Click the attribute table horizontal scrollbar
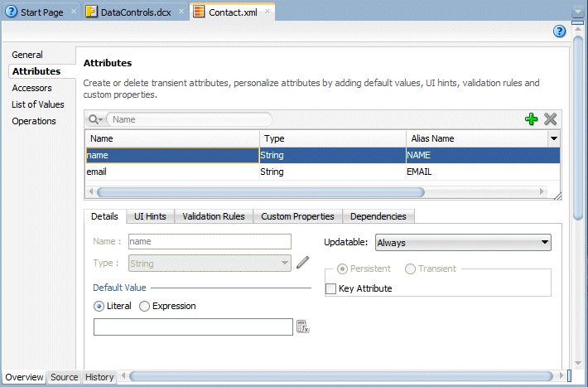 pyautogui.click(x=261, y=192)
